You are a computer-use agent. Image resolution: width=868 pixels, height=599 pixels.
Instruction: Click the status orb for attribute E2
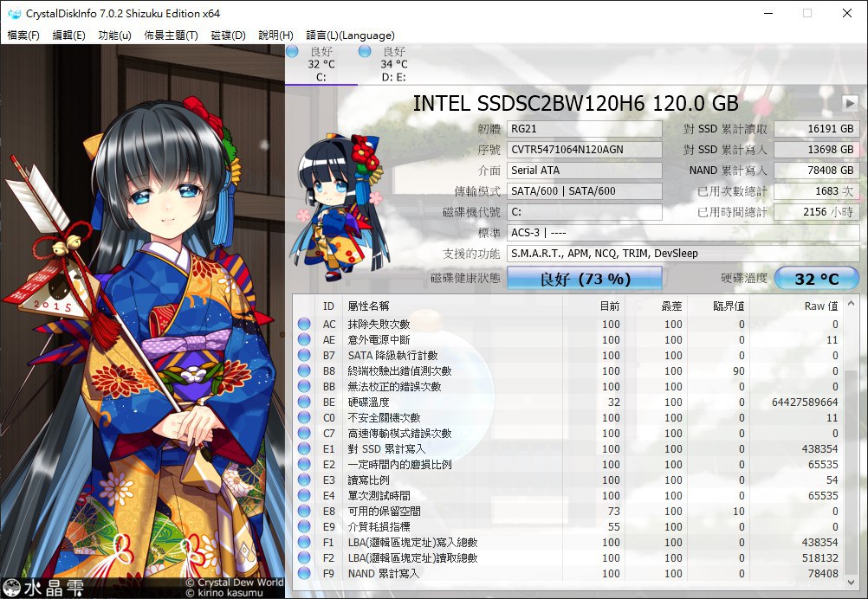304,464
